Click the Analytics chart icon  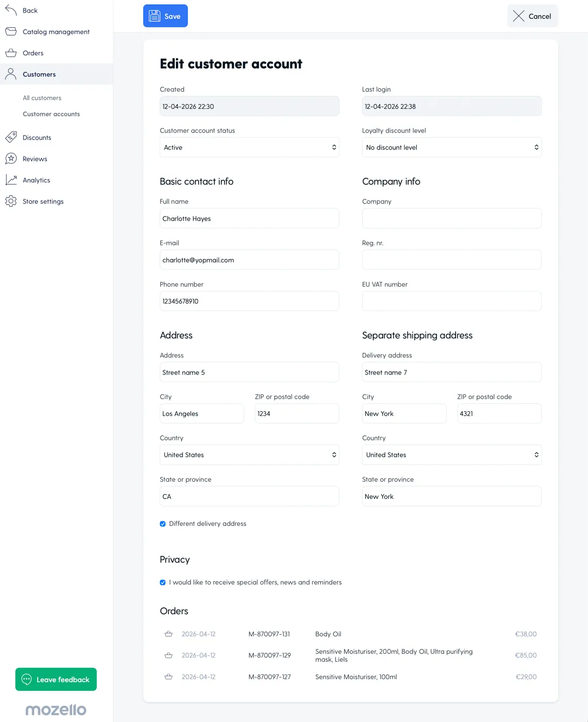(11, 179)
